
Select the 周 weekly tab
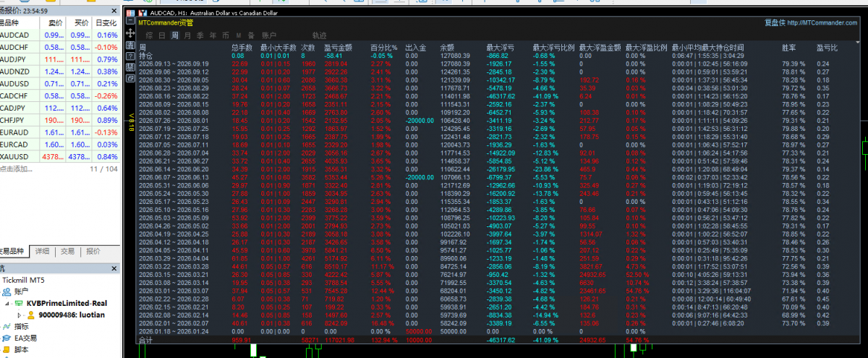tap(174, 35)
